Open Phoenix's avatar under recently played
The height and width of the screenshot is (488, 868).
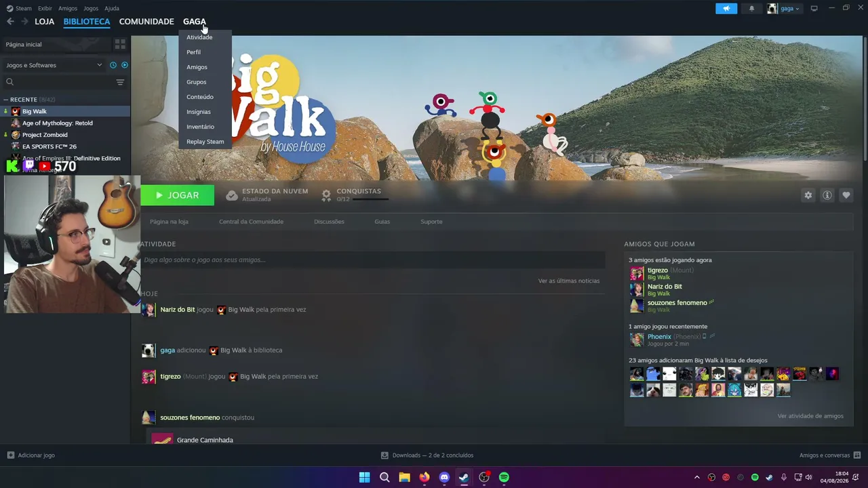[637, 340]
